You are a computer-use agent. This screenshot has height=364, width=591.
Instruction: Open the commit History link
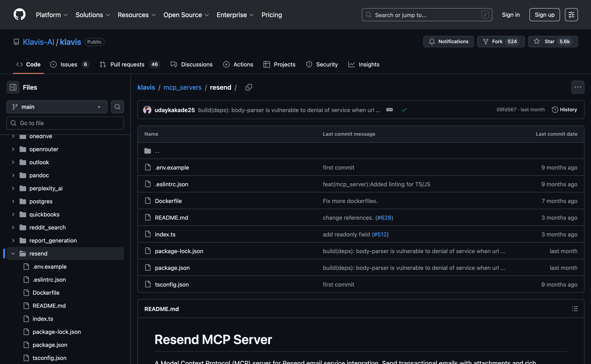(564, 109)
